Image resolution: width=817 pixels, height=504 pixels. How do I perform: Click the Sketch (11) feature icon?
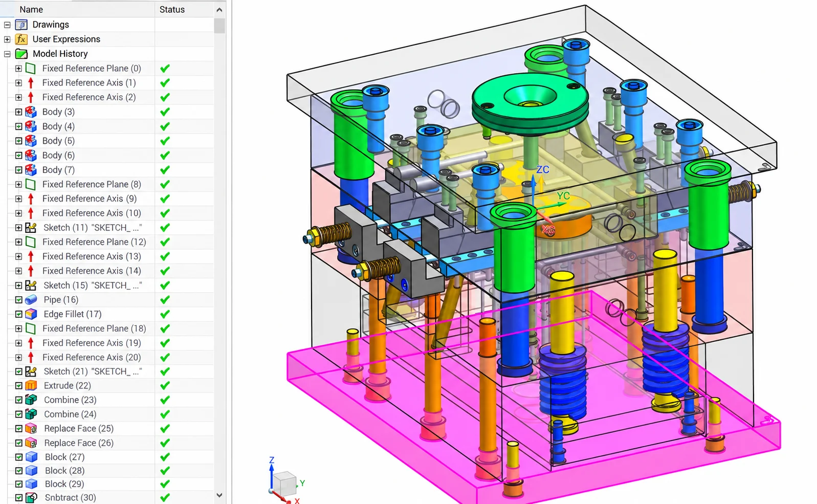(31, 227)
